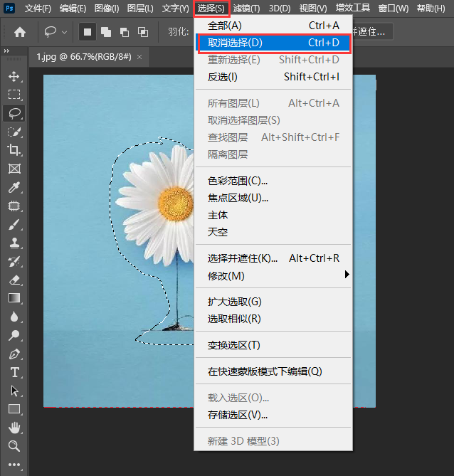
Task: Open the 视图(V) menu
Action: click(x=313, y=9)
